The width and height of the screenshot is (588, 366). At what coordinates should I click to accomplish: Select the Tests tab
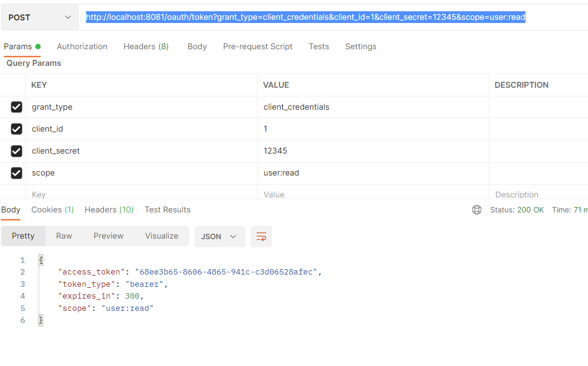[x=319, y=47]
